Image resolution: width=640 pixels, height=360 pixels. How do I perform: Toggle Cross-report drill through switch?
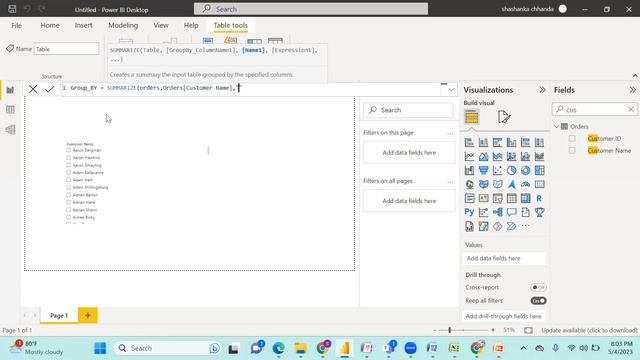538,287
